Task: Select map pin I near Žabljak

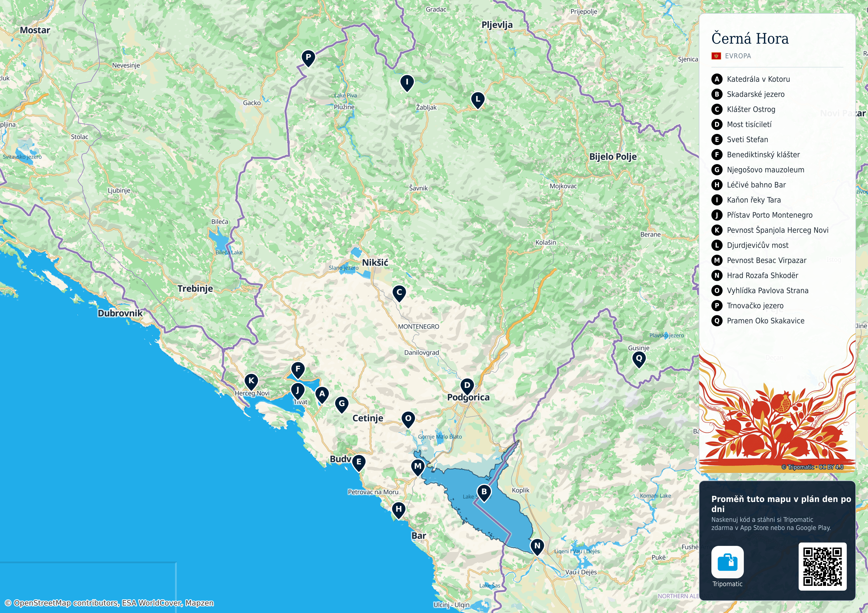Action: [x=407, y=82]
